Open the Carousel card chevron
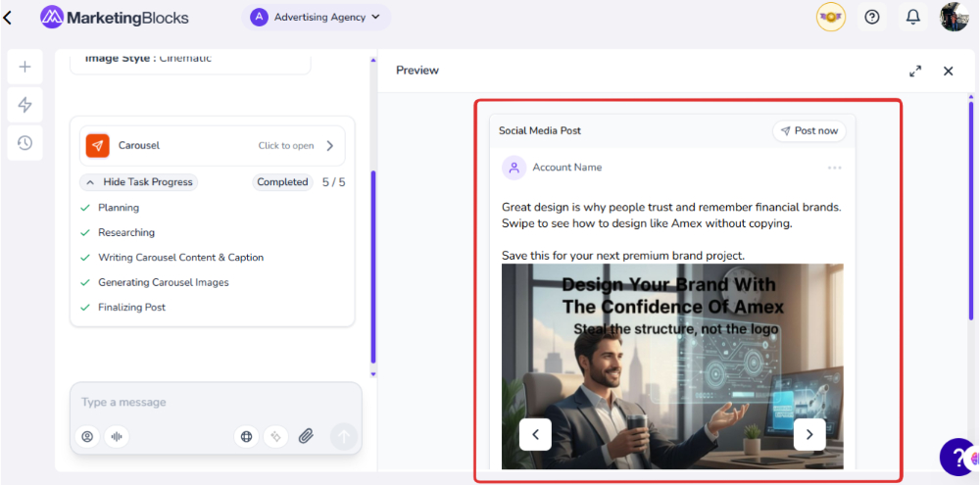 click(329, 146)
